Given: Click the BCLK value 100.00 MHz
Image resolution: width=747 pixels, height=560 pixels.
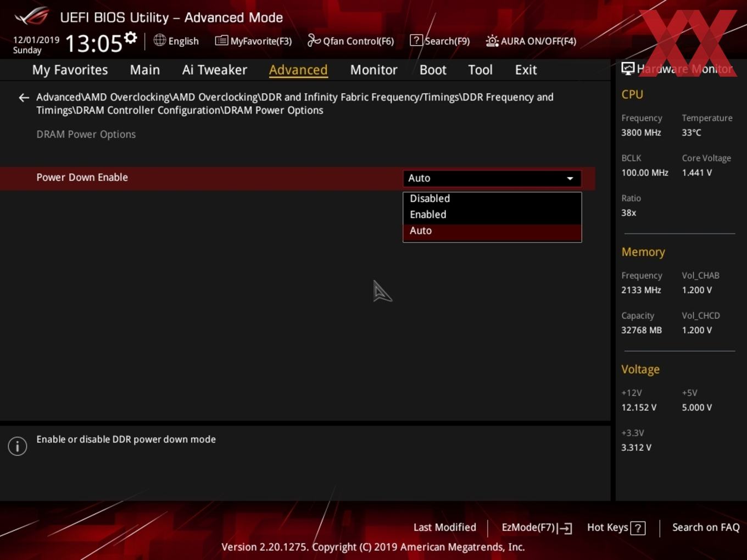Looking at the screenshot, I should pyautogui.click(x=645, y=173).
